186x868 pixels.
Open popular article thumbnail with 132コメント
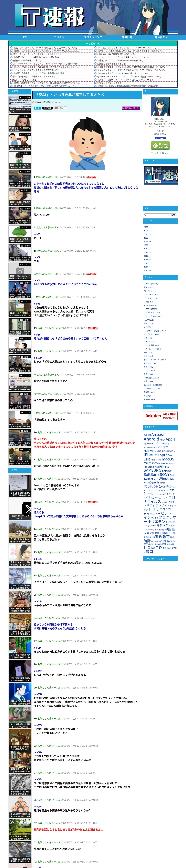(20, 290)
